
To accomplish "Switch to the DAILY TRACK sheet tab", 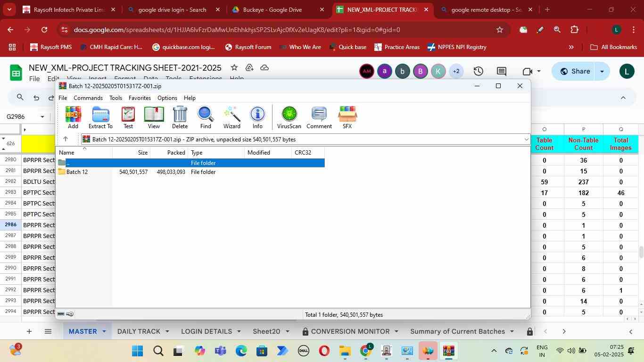I will tap(138, 331).
